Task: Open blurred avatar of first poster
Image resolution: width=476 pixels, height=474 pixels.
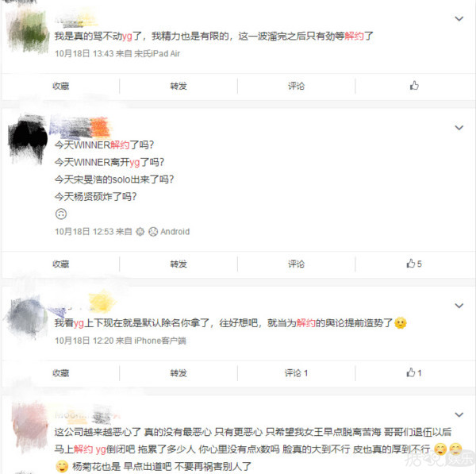Action: click(x=28, y=30)
